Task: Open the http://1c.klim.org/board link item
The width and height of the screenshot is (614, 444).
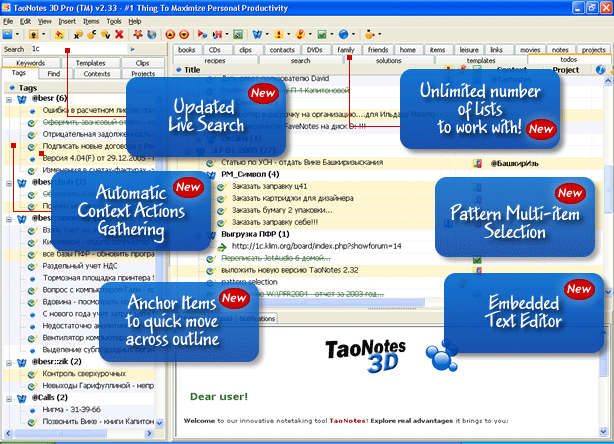Action: [x=316, y=246]
